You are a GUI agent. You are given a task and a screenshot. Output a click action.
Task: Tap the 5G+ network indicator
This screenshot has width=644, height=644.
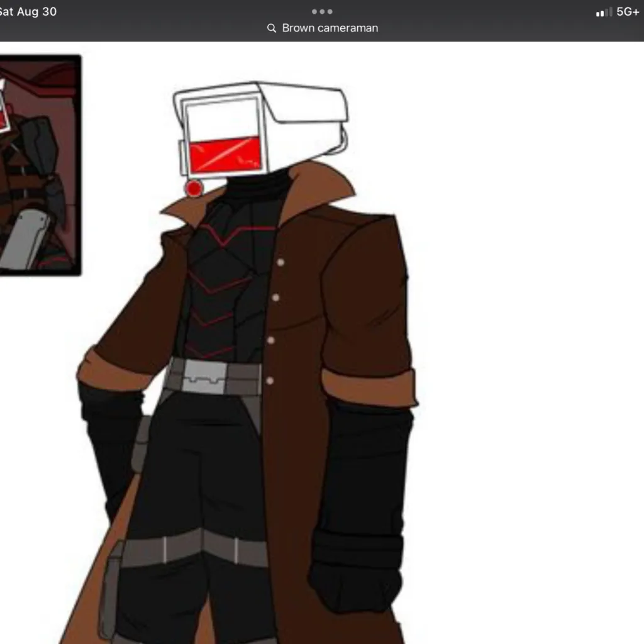(x=628, y=12)
